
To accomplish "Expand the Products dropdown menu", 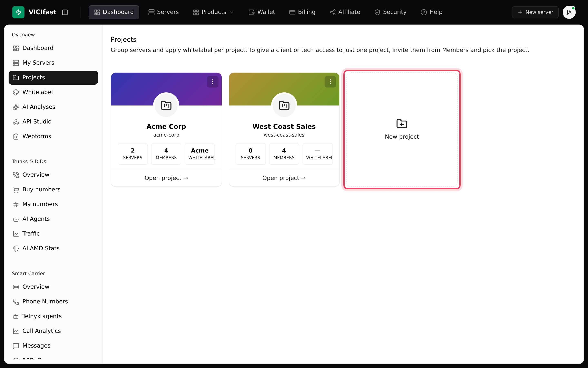I will click(213, 12).
